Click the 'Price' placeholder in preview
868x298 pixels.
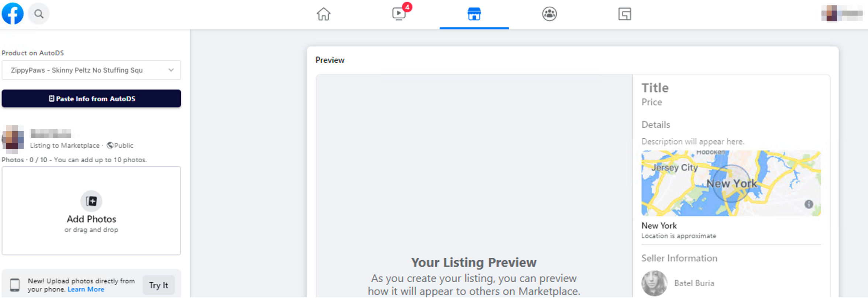[652, 102]
